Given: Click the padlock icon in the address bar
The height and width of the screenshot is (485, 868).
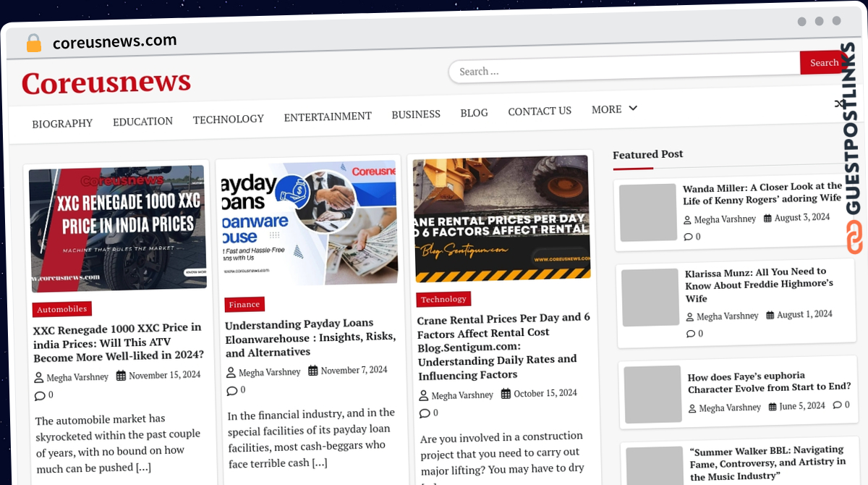Looking at the screenshot, I should point(33,43).
